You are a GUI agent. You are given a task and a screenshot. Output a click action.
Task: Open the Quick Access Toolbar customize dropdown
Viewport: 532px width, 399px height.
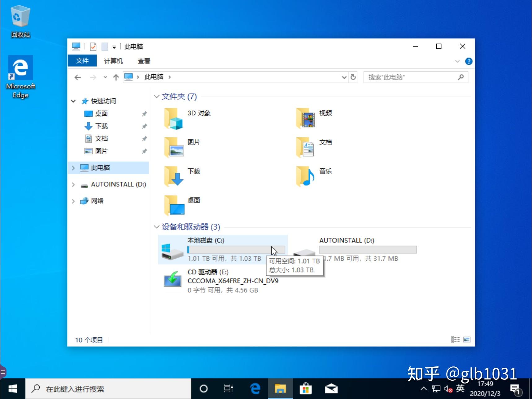[114, 46]
